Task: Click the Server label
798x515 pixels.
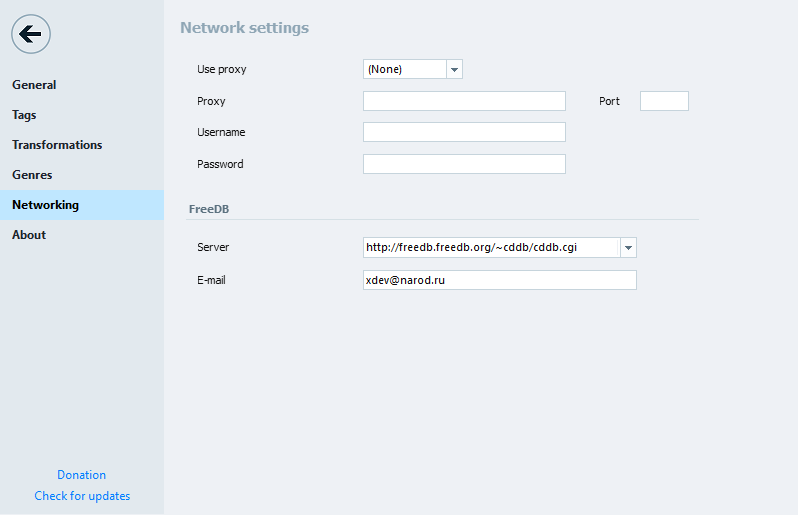Action: pyautogui.click(x=213, y=247)
